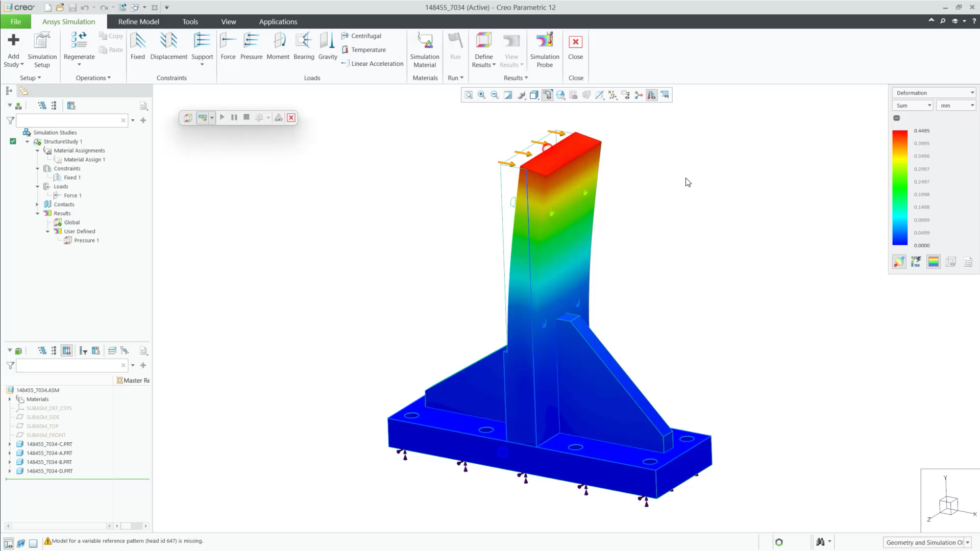Image resolution: width=980 pixels, height=551 pixels.
Task: Click the Close simulation button
Action: point(576,48)
